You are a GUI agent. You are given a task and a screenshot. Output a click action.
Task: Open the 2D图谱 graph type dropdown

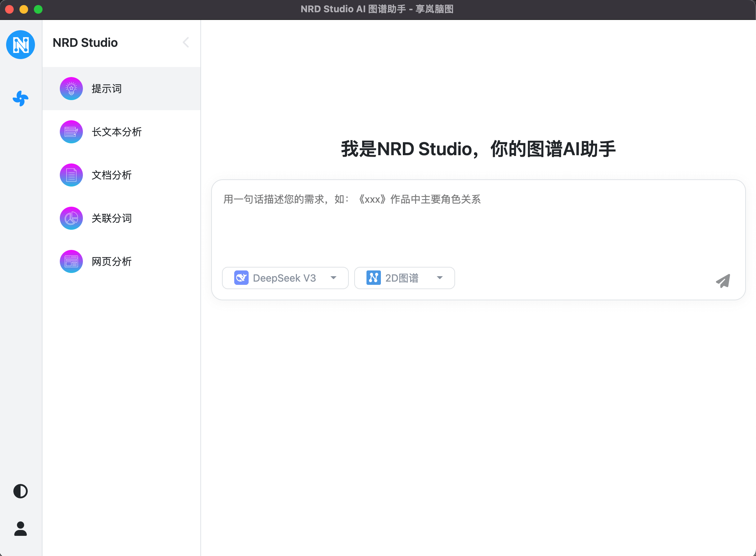pos(404,278)
